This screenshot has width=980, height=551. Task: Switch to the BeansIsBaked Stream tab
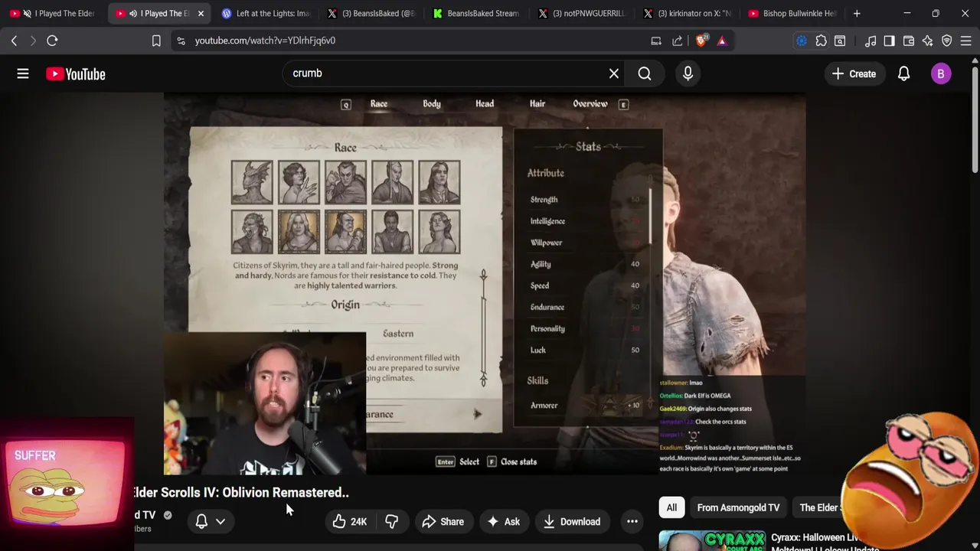pyautogui.click(x=476, y=13)
